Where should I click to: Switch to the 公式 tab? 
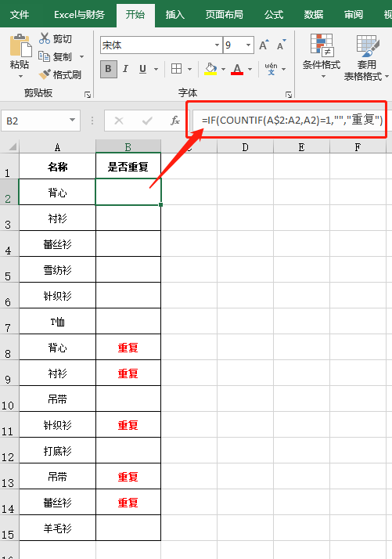click(x=274, y=15)
